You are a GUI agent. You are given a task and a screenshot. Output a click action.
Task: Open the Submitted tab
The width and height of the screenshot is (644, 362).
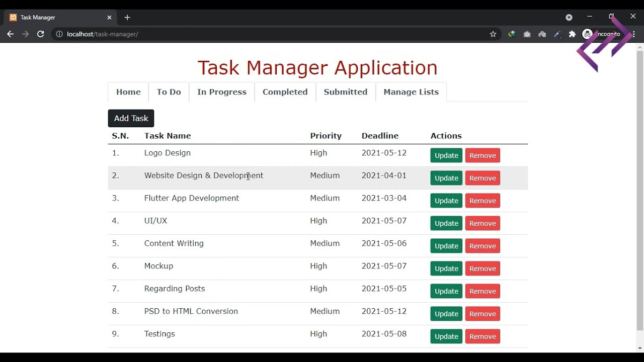click(x=346, y=92)
